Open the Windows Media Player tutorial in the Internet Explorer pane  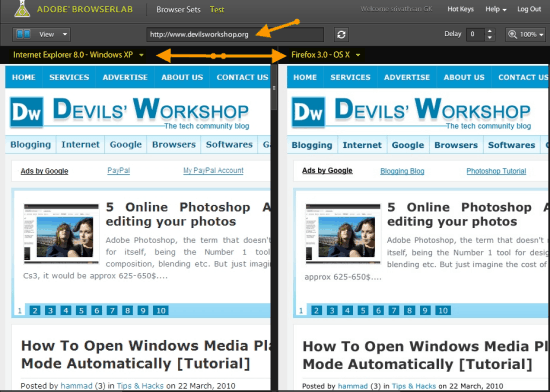146,354
